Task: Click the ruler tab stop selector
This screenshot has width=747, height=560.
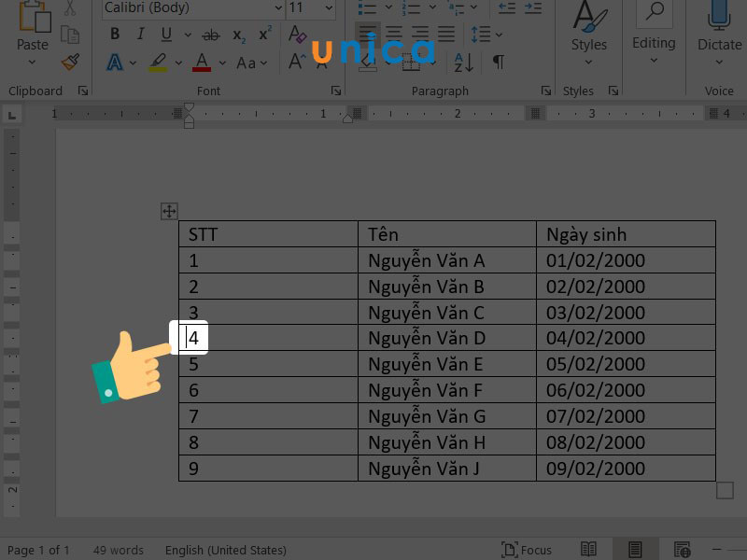Action: point(12,115)
